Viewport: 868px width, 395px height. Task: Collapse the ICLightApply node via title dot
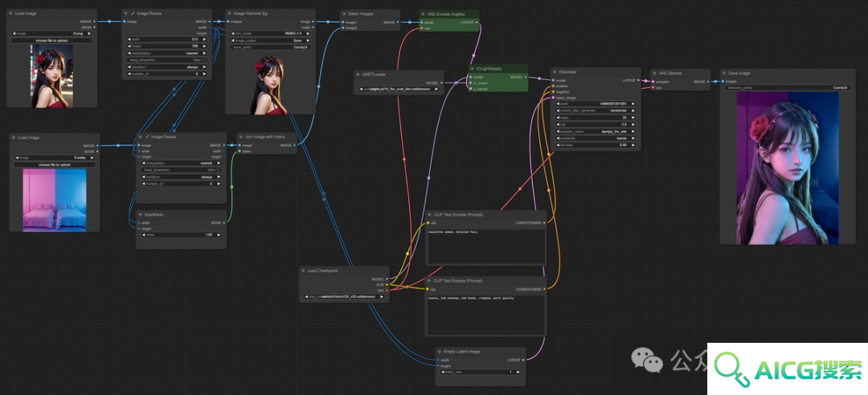point(472,68)
